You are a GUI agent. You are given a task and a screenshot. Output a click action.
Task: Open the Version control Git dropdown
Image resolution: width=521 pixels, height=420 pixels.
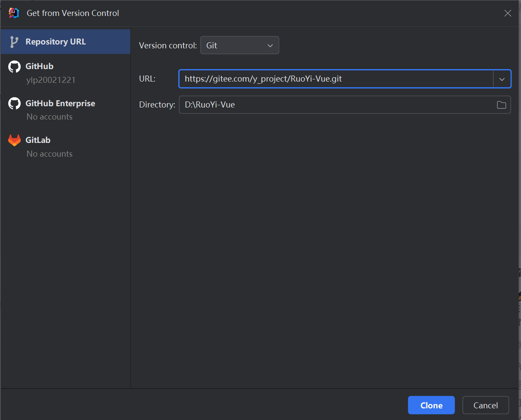point(240,45)
